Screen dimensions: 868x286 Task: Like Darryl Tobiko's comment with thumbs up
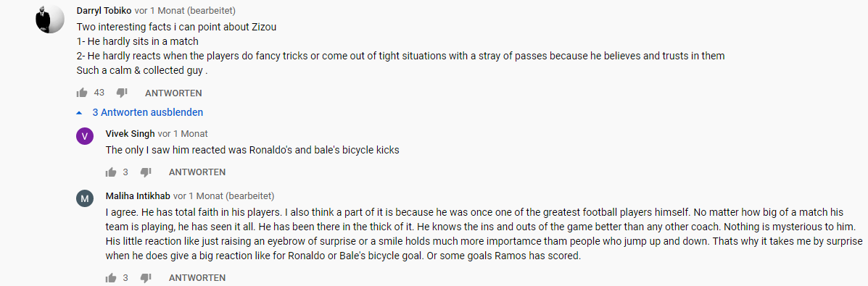[x=82, y=93]
